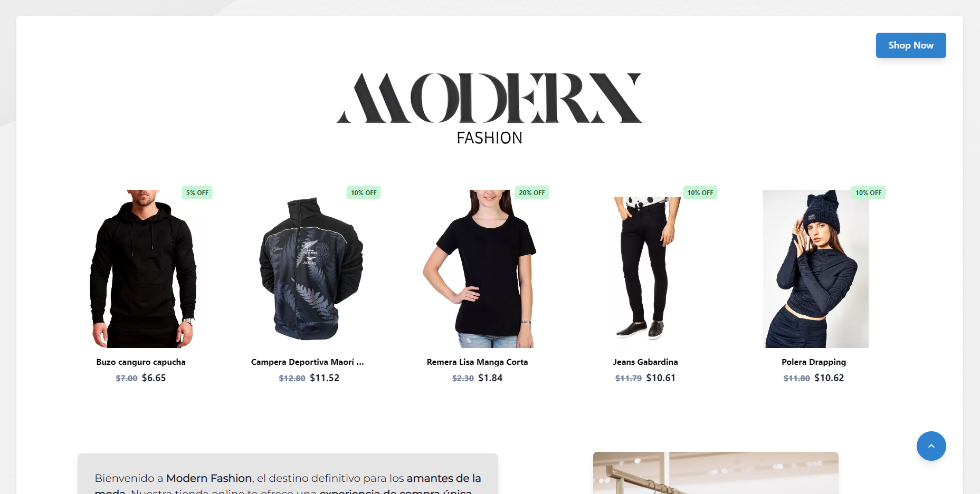The height and width of the screenshot is (494, 980).
Task: Click the 10% OFF badge on Jeans Gabardina
Action: 700,192
